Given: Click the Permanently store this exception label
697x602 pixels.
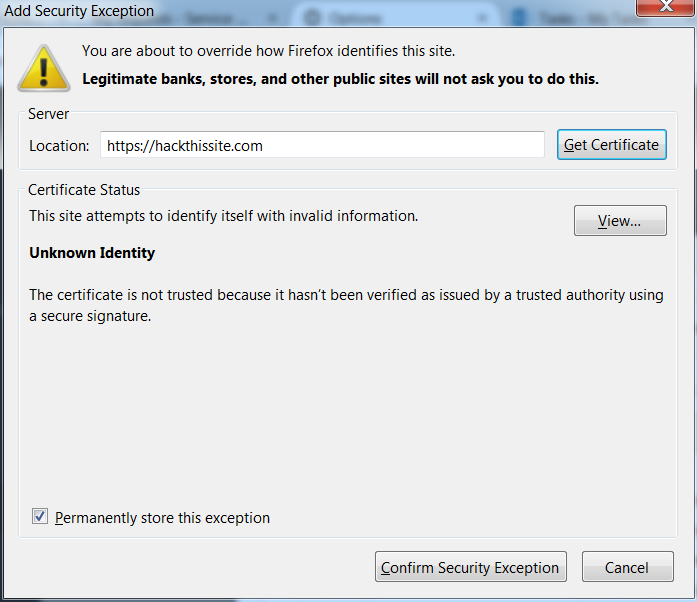Looking at the screenshot, I should [x=162, y=518].
